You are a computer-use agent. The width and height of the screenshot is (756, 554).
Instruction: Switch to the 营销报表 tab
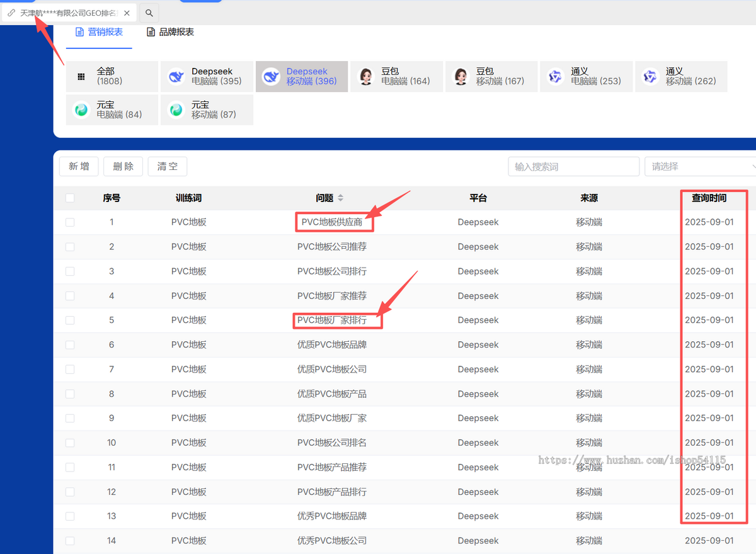pyautogui.click(x=99, y=32)
